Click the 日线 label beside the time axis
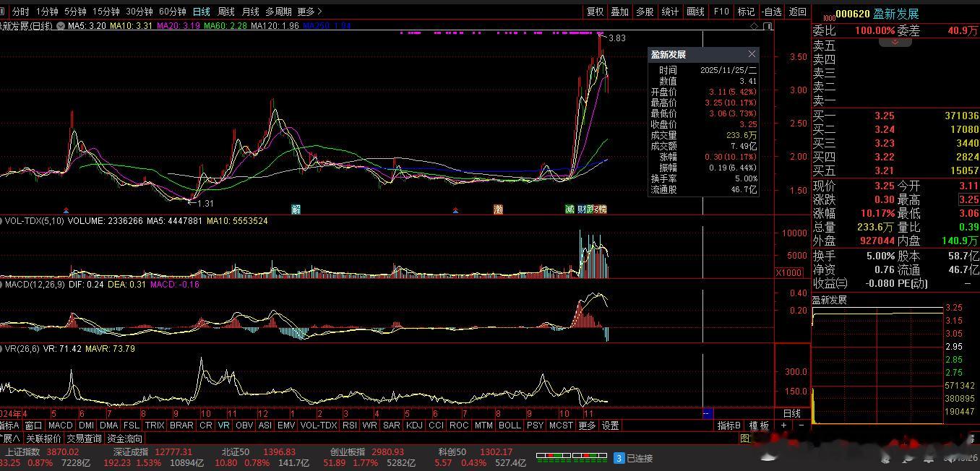This screenshot has height=471, width=980. click(x=792, y=413)
